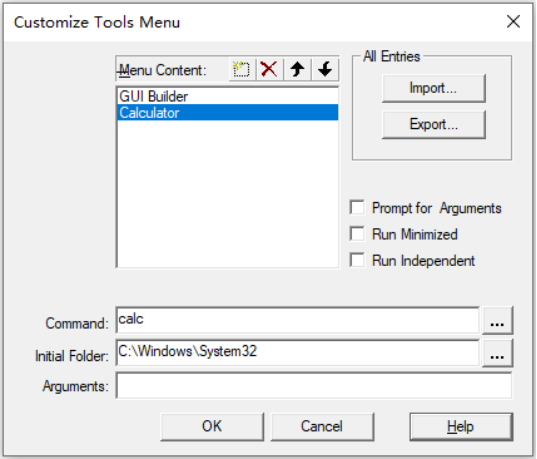Viewport: 537px width, 459px height.
Task: Select Calculator entry in menu list
Action: click(228, 112)
